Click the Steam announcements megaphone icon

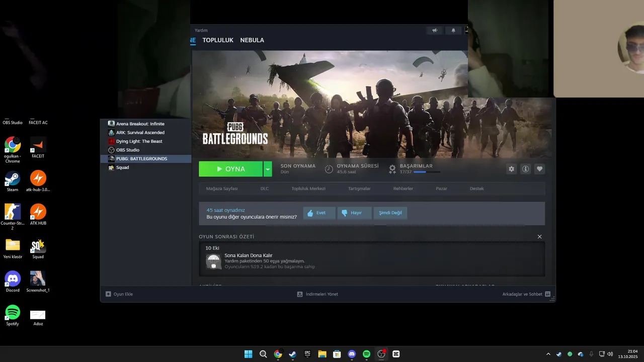(x=435, y=31)
